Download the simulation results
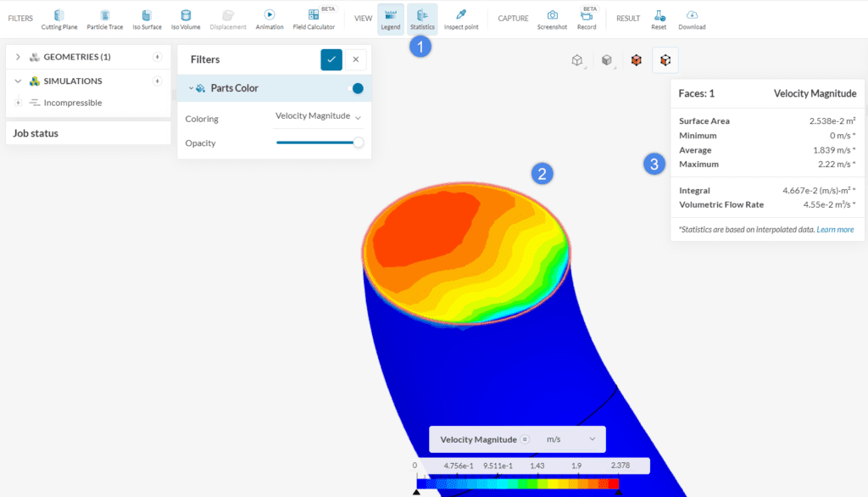This screenshot has width=868, height=497. 692,17
